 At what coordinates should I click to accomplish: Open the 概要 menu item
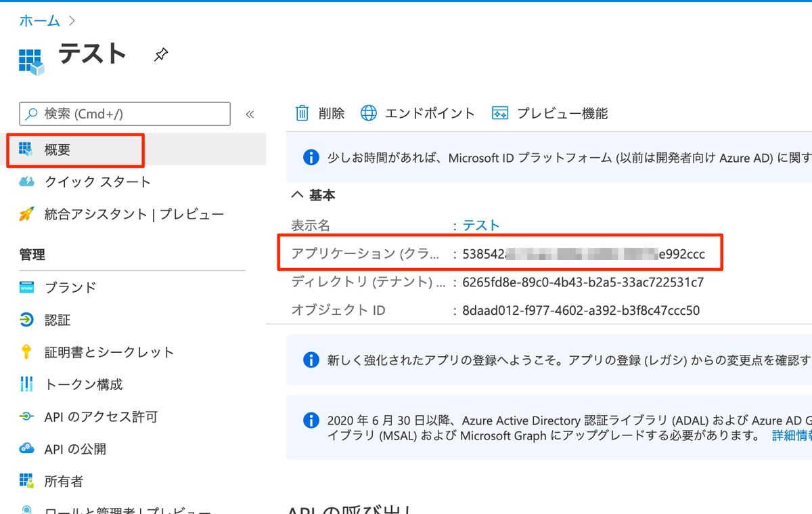click(137, 150)
